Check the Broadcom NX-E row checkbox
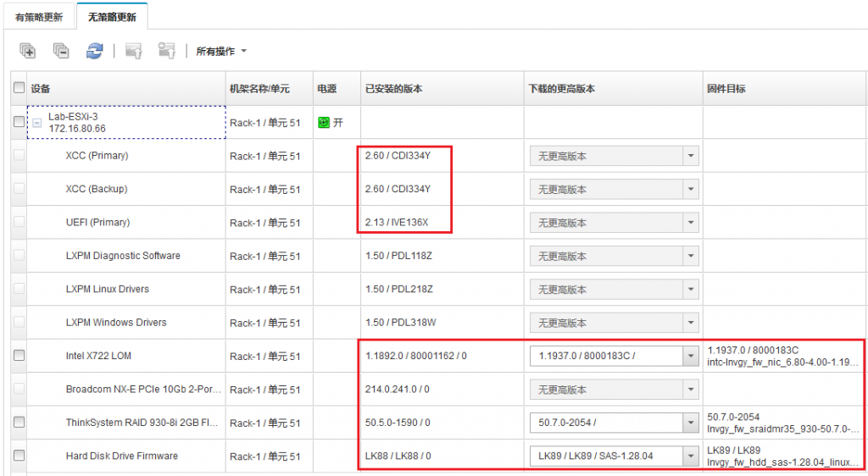Viewport: 868px width, 476px height. tap(19, 388)
